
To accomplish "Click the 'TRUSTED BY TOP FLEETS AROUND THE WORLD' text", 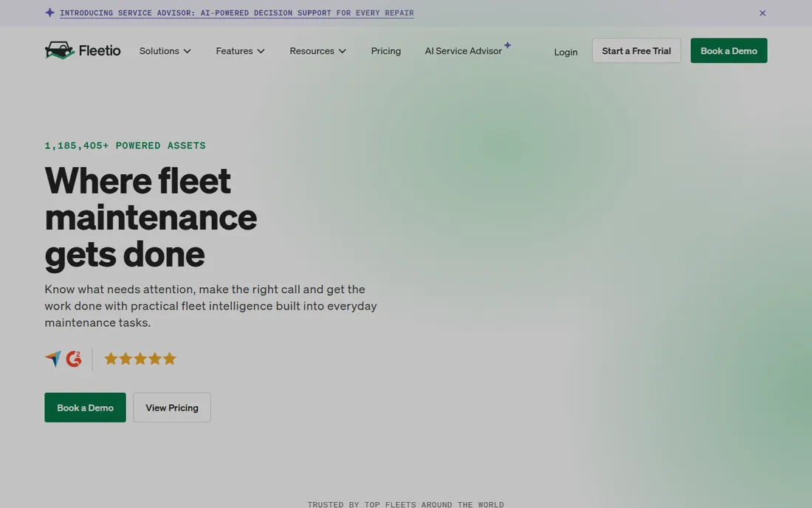I will tap(405, 504).
